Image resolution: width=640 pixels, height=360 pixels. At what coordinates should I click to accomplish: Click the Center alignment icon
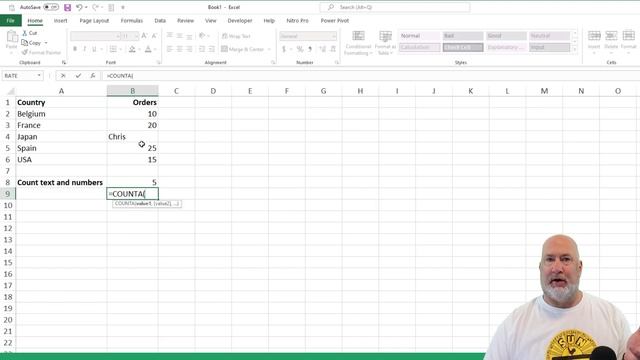180,49
